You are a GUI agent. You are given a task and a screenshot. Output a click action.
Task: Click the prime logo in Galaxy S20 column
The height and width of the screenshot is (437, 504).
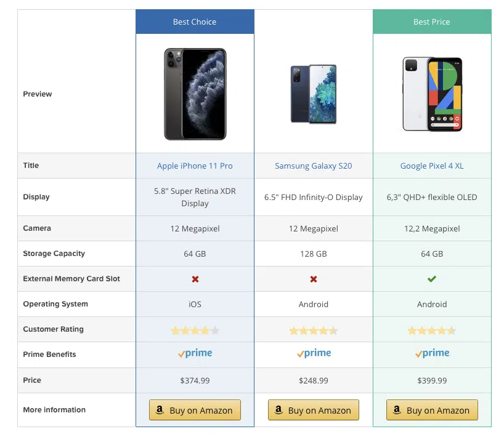pos(314,353)
